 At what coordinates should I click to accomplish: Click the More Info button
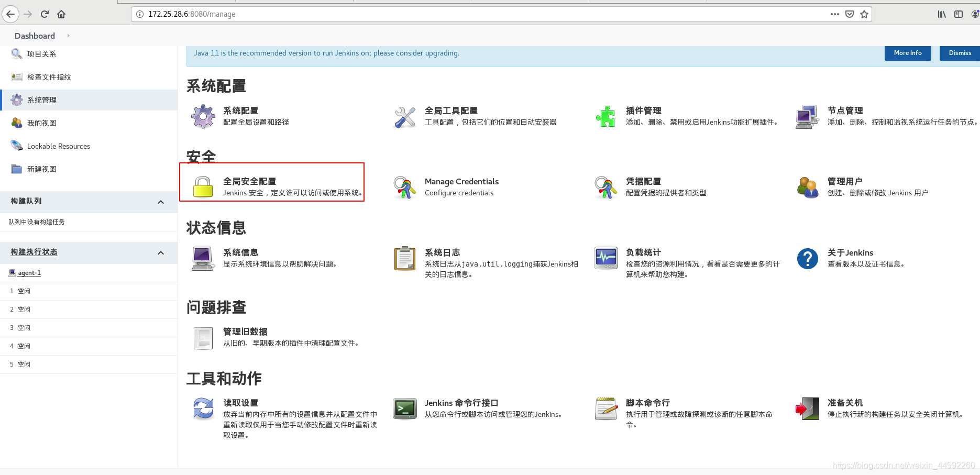pyautogui.click(x=908, y=53)
